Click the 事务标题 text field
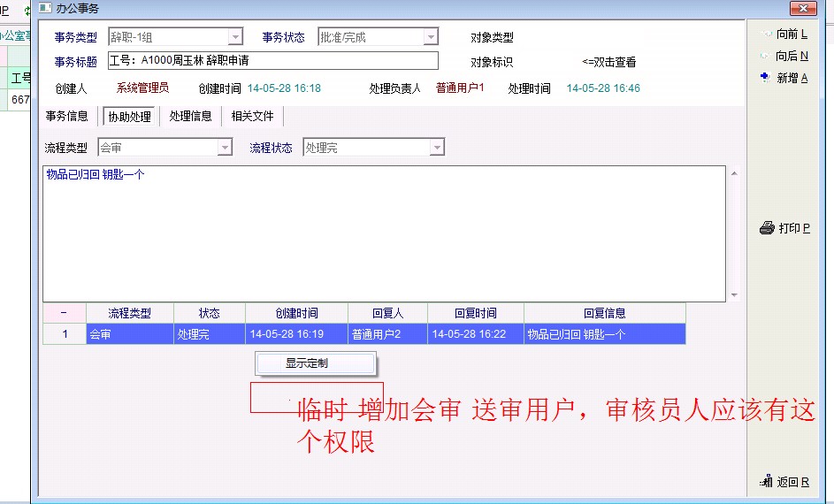Image resolution: width=834 pixels, height=504 pixels. click(272, 61)
